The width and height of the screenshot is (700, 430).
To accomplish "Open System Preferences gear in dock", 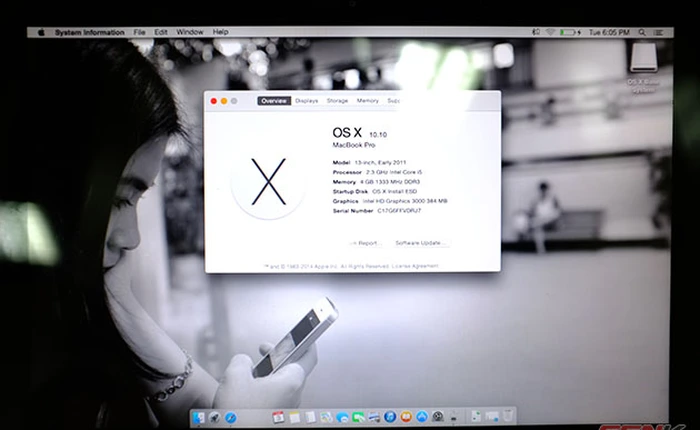I will point(438,417).
